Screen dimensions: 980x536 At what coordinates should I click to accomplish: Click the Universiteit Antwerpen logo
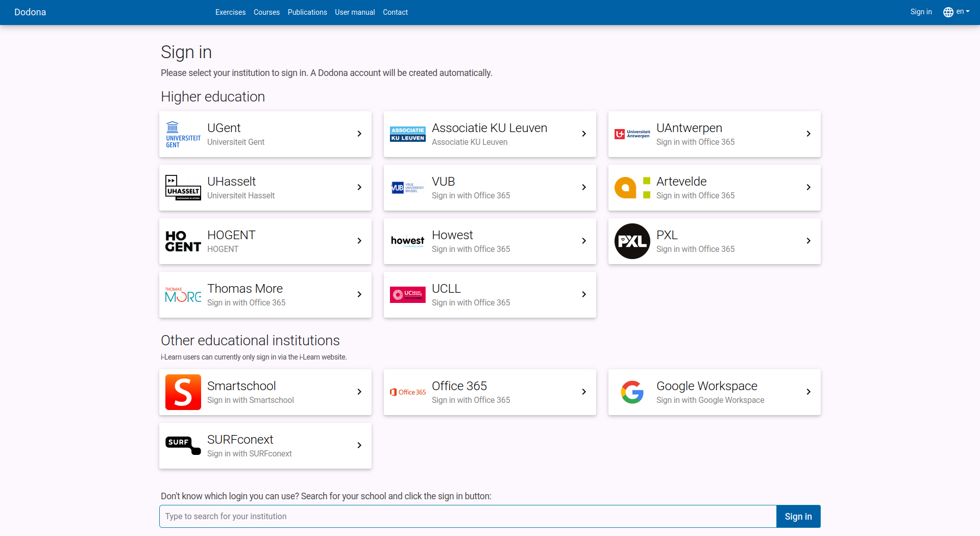[632, 134]
